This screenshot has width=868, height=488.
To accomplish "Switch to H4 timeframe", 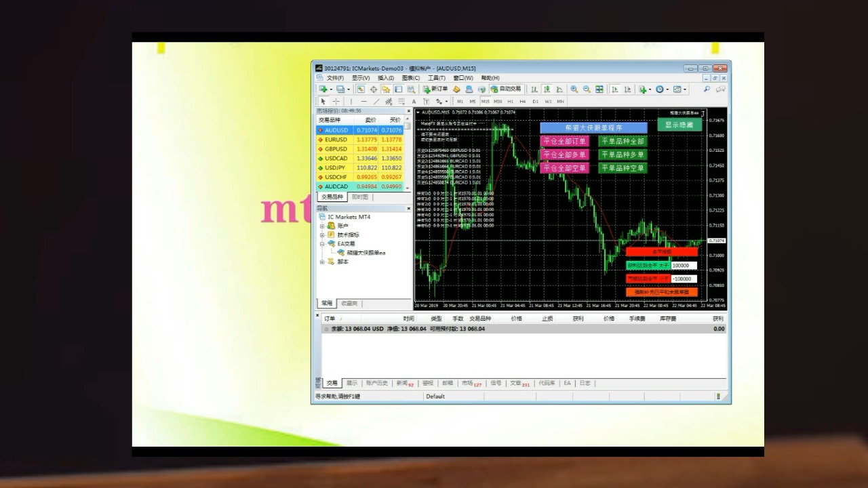I will coord(523,102).
